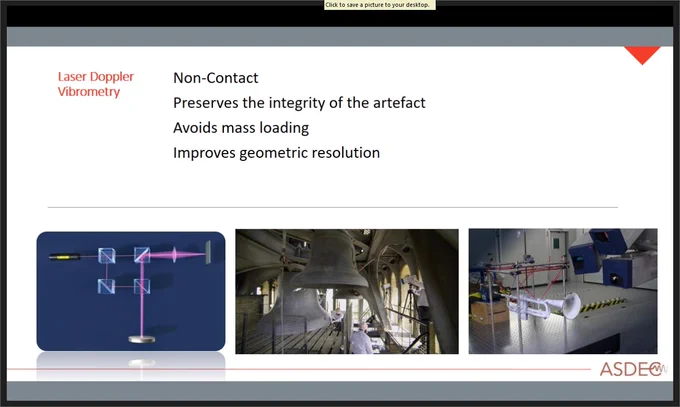The image size is (680, 407).
Task: Open the church bell tower photo
Action: tap(347, 291)
